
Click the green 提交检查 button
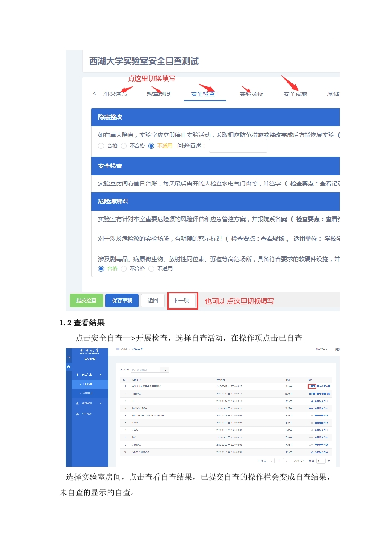pyautogui.click(x=86, y=300)
